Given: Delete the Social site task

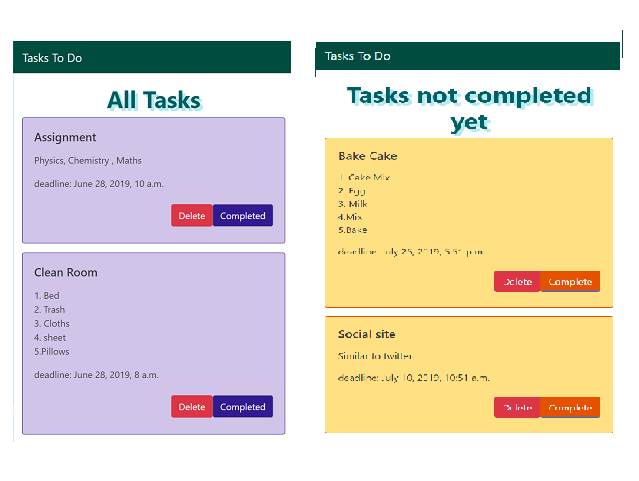Looking at the screenshot, I should [517, 408].
